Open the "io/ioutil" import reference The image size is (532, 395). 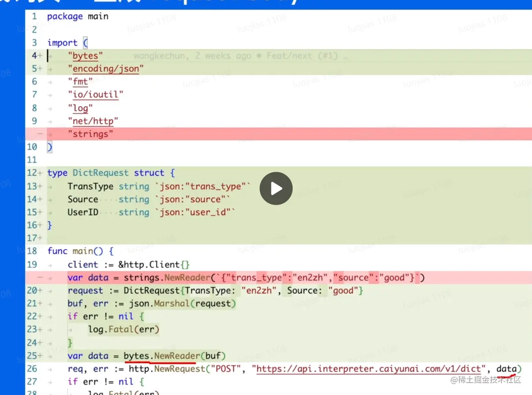[x=96, y=94]
